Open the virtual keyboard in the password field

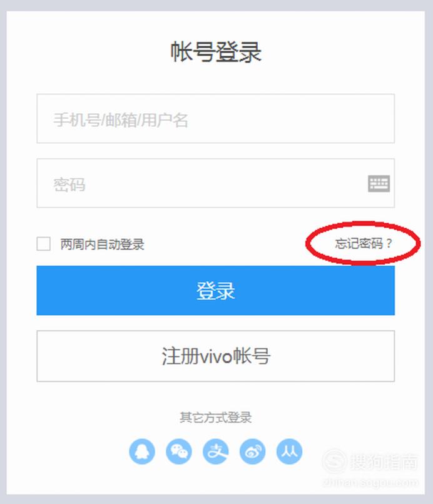[x=379, y=184]
